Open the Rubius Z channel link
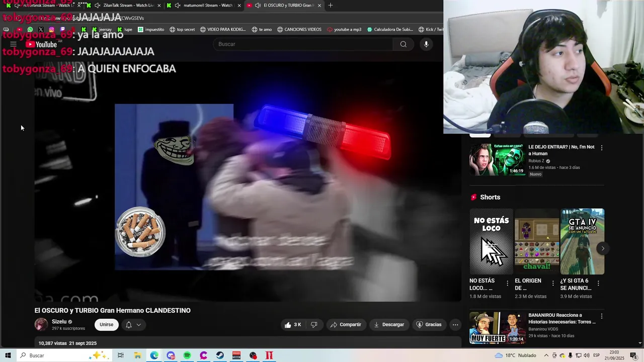 click(x=536, y=161)
